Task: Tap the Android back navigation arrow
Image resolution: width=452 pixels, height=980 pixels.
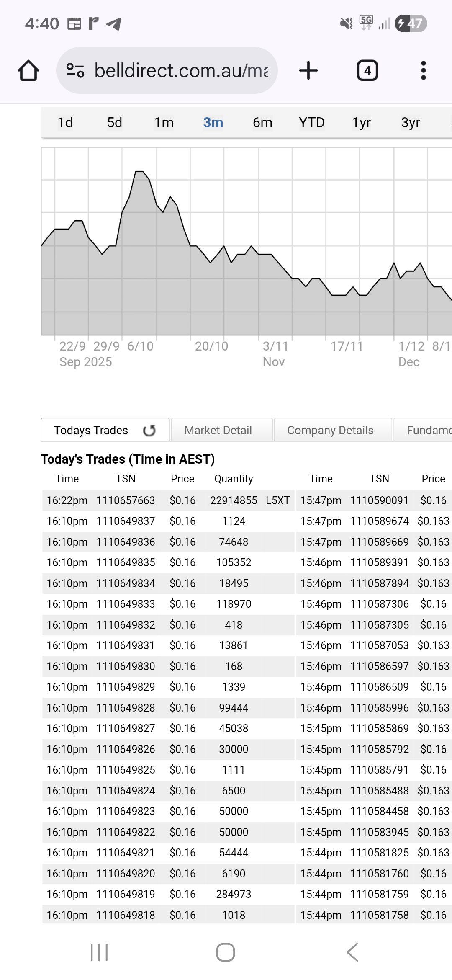Action: coord(352,952)
